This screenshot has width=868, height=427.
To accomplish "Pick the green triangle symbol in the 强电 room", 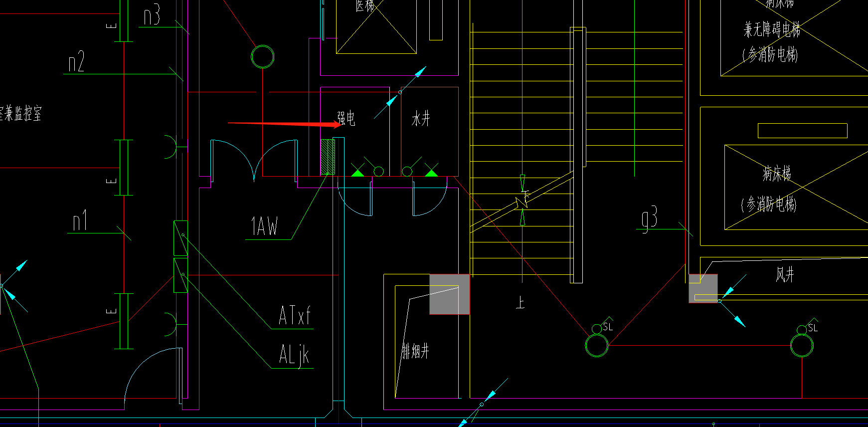I will pyautogui.click(x=357, y=172).
